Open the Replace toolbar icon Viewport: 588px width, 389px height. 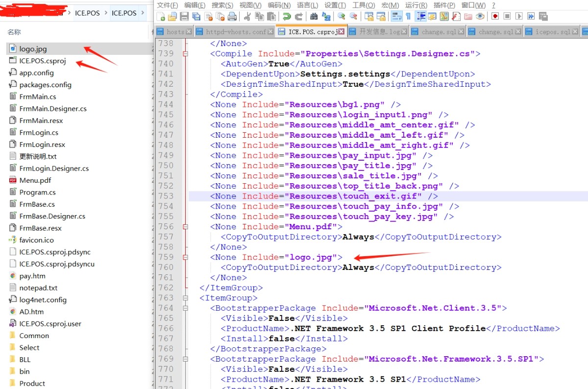(326, 16)
